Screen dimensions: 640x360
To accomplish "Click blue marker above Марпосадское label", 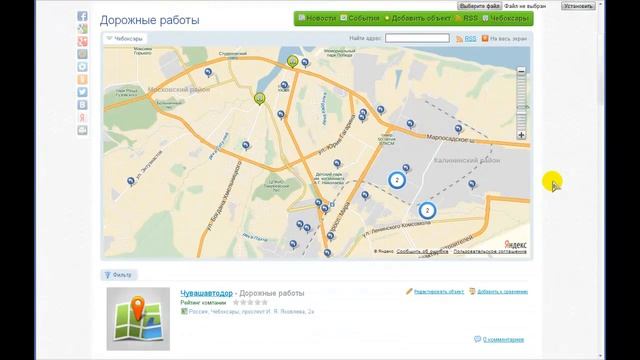I will coord(458,129).
